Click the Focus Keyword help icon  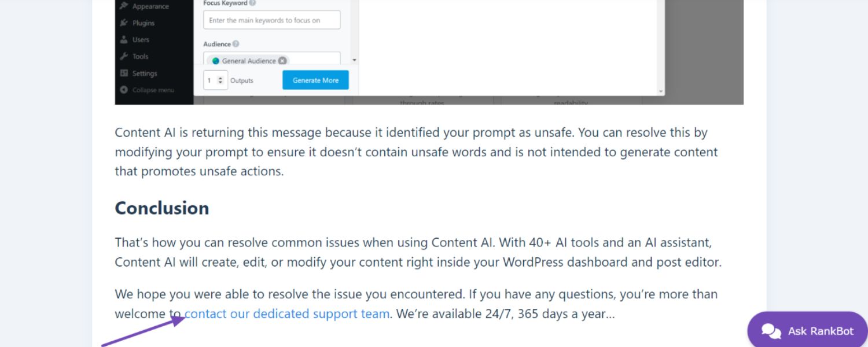pyautogui.click(x=252, y=3)
